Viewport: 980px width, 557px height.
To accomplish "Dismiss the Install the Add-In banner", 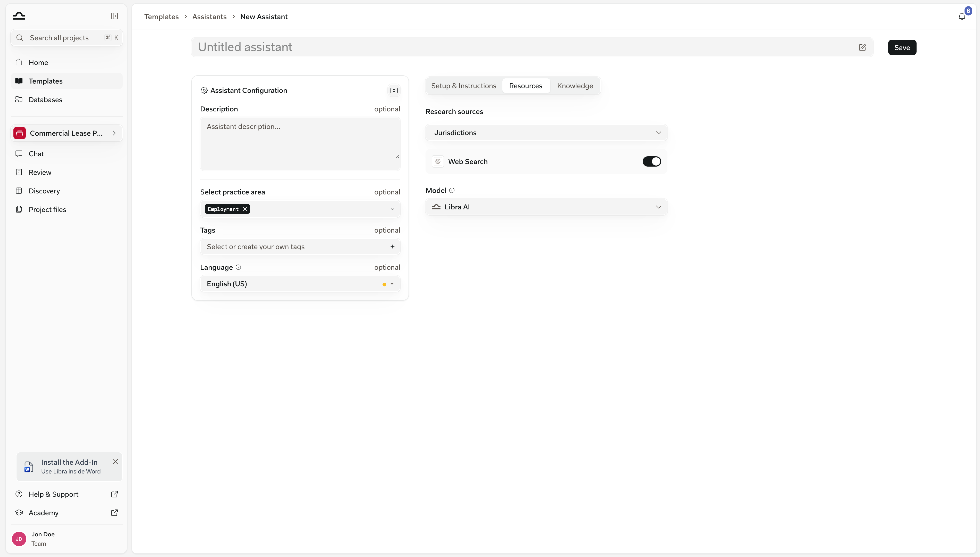I will [x=115, y=462].
